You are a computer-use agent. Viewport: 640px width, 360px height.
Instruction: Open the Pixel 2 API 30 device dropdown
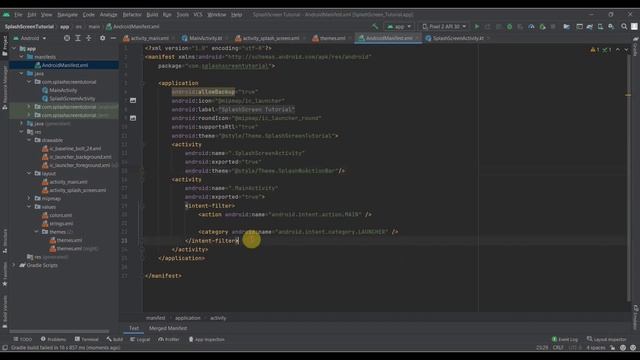[444, 27]
